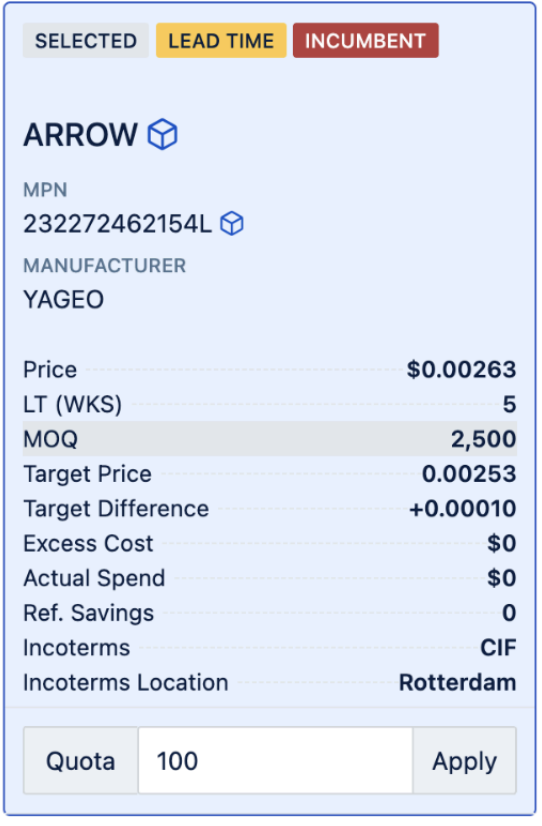Apply the quota value
The image size is (542, 826).
pos(465,762)
